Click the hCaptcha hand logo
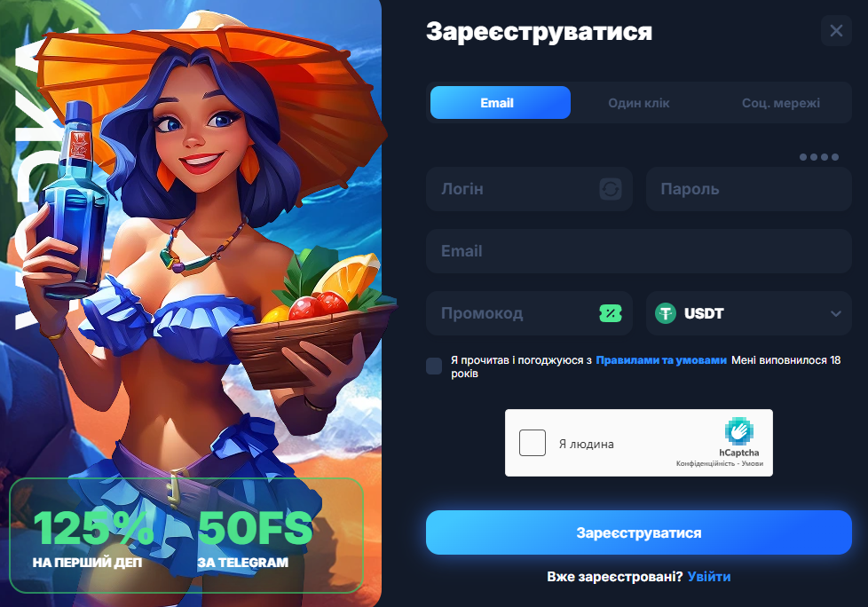 click(739, 431)
